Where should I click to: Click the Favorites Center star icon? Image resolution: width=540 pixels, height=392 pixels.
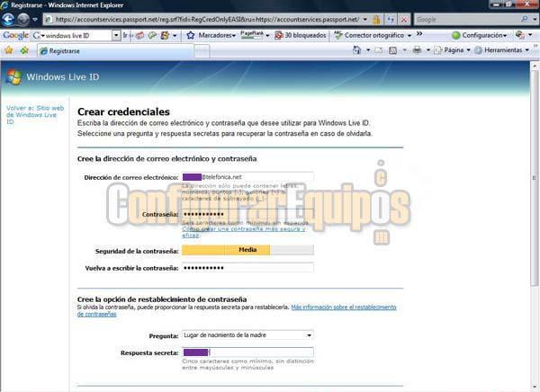(x=9, y=50)
